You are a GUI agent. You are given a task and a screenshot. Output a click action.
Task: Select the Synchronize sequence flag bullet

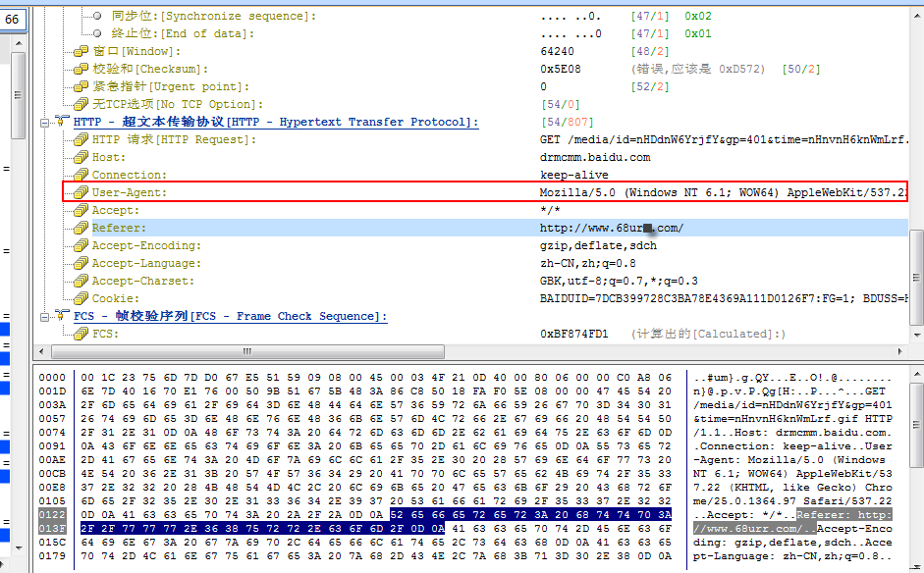(98, 16)
